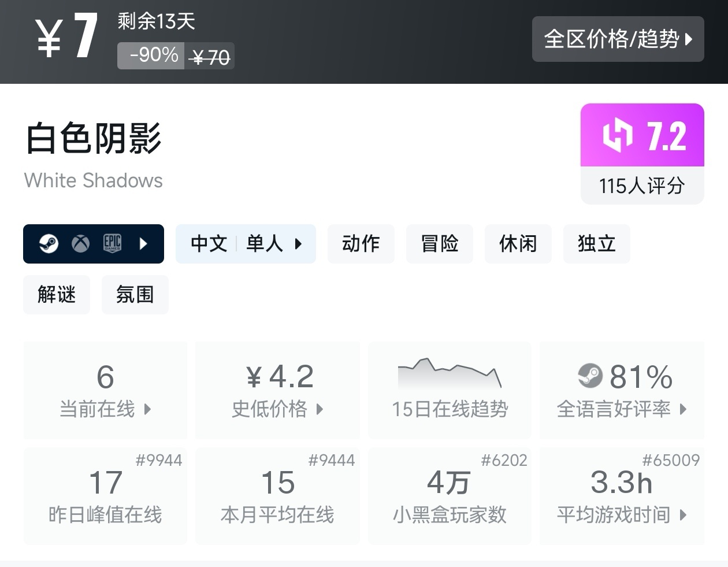Image resolution: width=728 pixels, height=567 pixels.
Task: Tap the 氛围 tag
Action: tap(135, 295)
